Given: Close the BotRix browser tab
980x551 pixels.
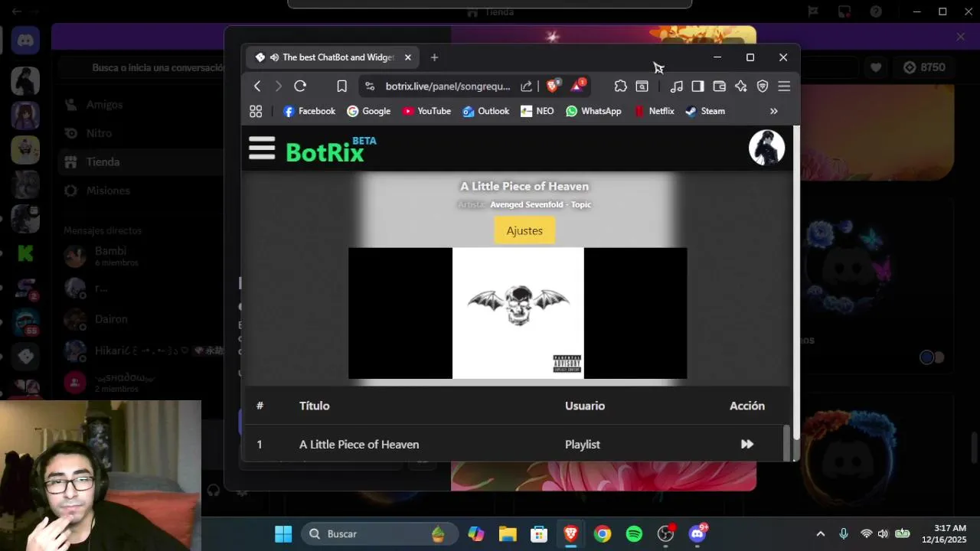Looking at the screenshot, I should [x=407, y=57].
